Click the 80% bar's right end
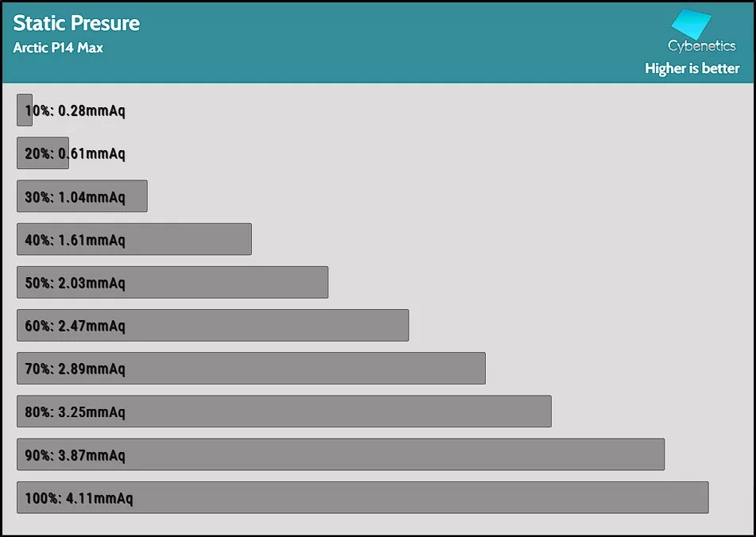This screenshot has width=756, height=537. point(546,411)
